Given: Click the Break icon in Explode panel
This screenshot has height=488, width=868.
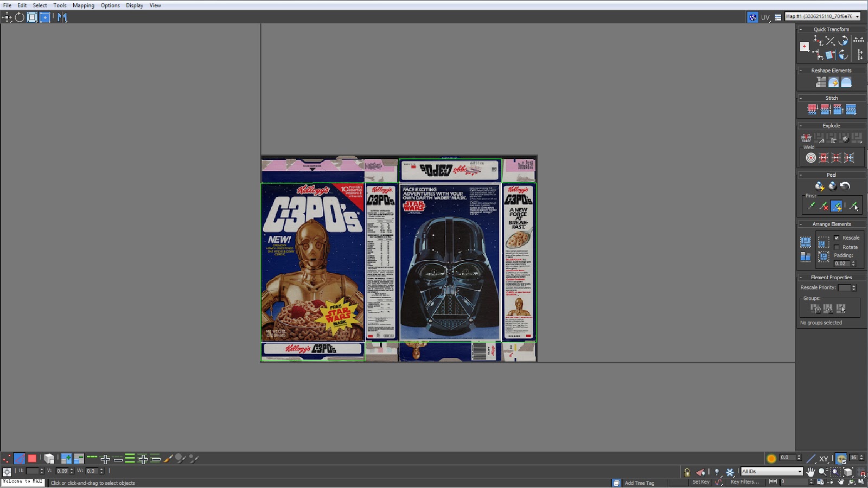Looking at the screenshot, I should click(807, 138).
